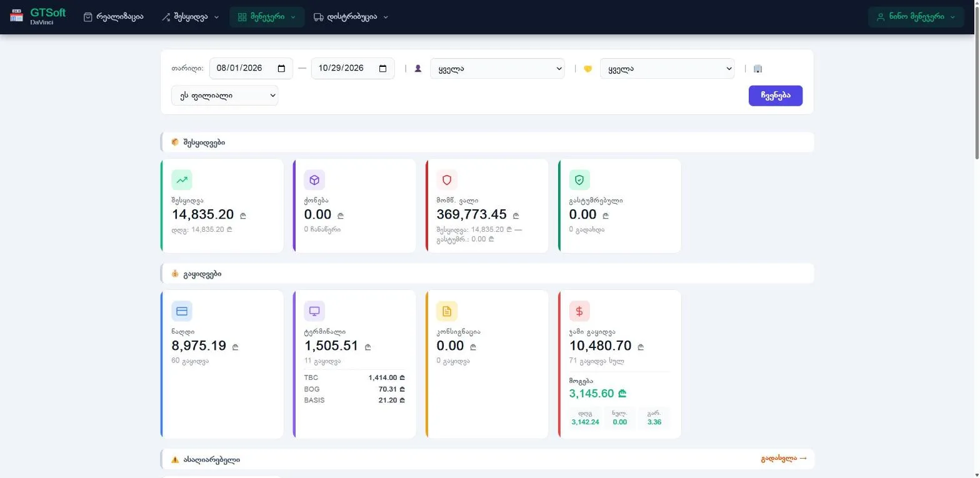Click the 0 გადახდა text
Image resolution: width=980 pixels, height=478 pixels.
(x=587, y=229)
